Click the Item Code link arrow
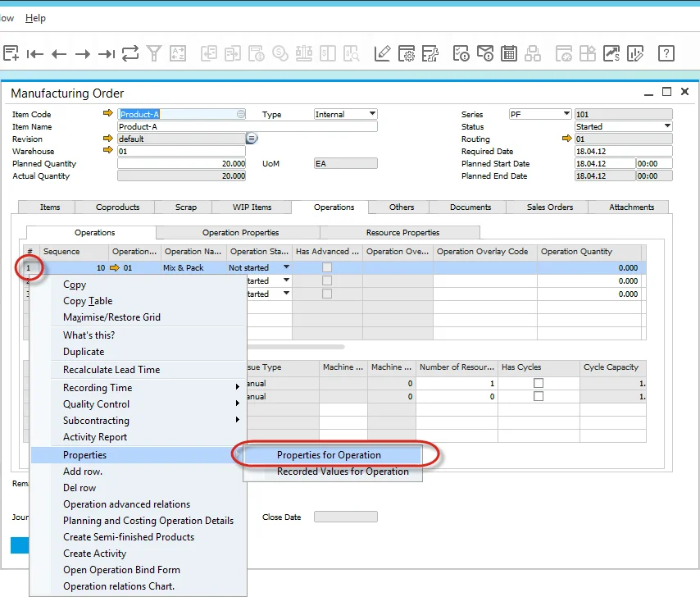Screen dimensions: 700x597 click(108, 114)
